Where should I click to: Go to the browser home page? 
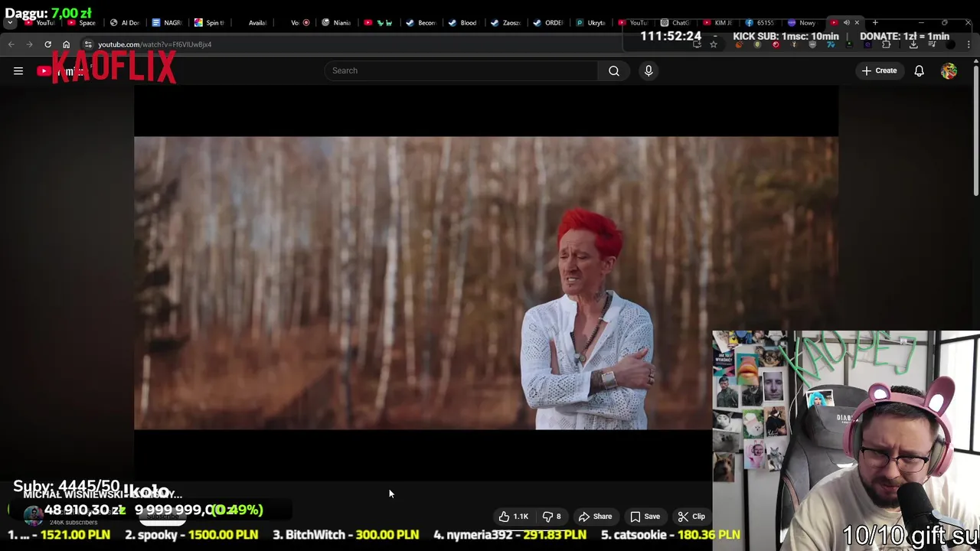[66, 44]
